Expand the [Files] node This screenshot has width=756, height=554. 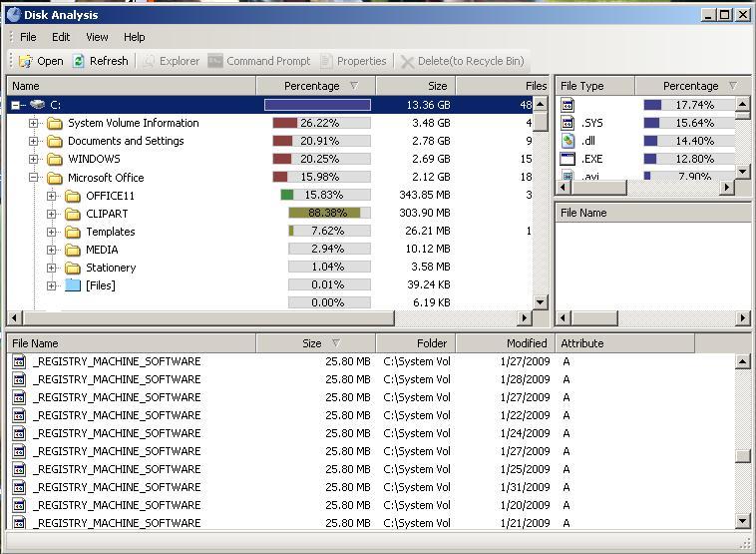click(52, 285)
